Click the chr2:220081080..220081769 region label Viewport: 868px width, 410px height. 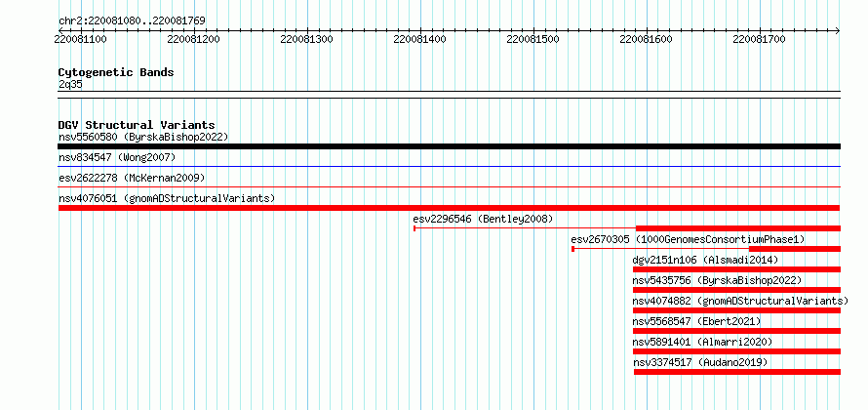(132, 20)
